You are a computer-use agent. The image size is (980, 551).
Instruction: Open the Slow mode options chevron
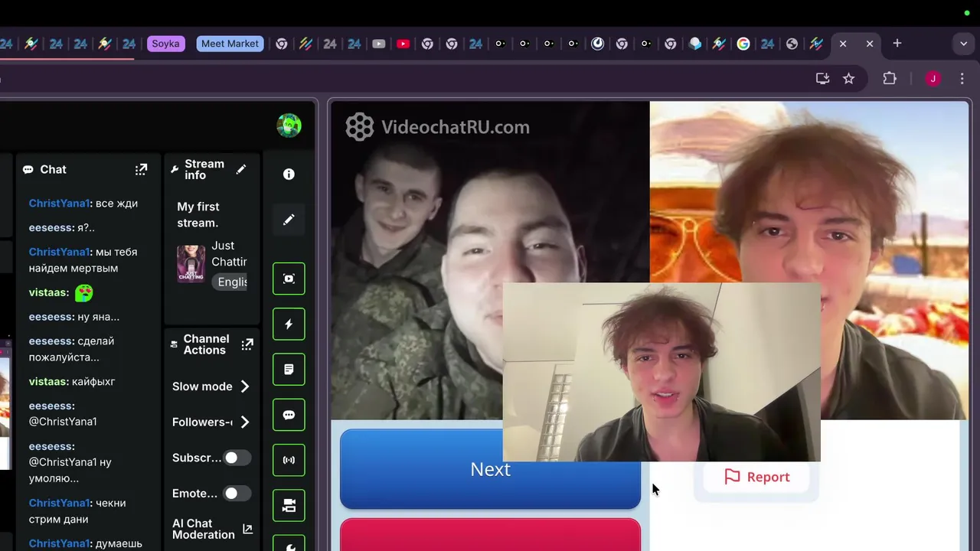(245, 386)
